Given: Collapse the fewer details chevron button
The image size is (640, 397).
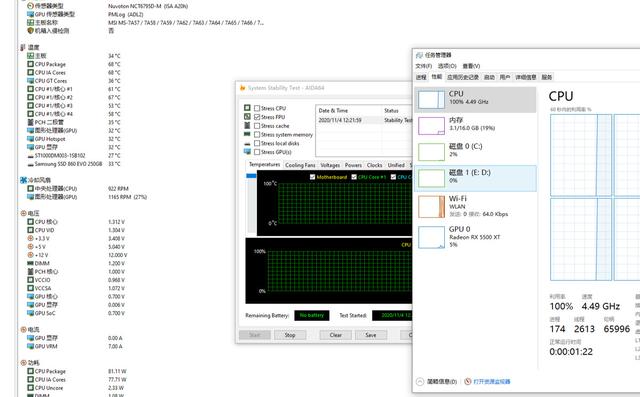Looking at the screenshot, I should (x=420, y=381).
